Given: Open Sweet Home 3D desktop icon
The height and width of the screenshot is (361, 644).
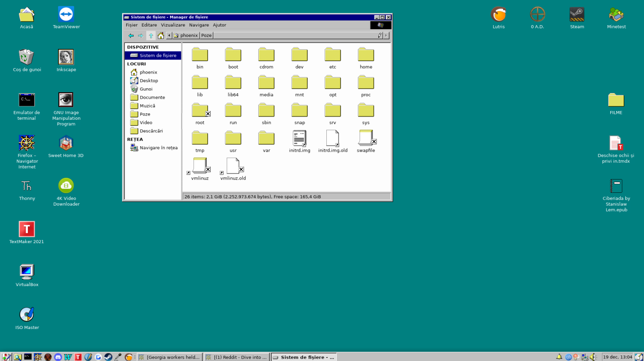Looking at the screenshot, I should coord(66,146).
